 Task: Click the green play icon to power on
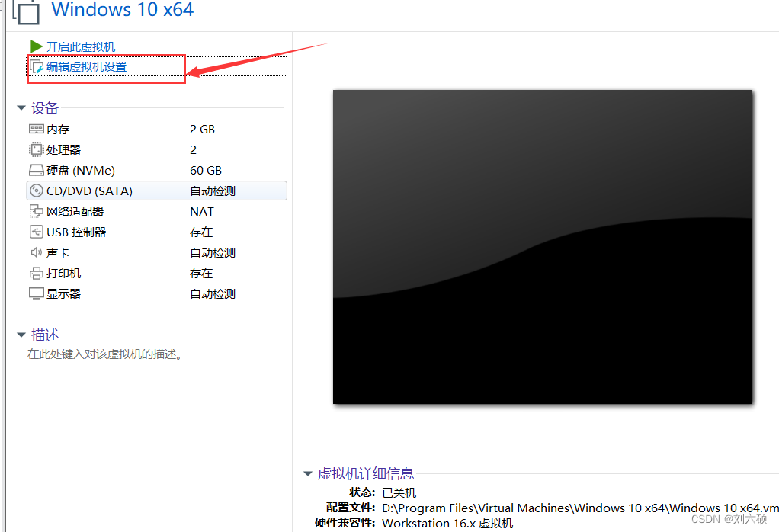(37, 46)
